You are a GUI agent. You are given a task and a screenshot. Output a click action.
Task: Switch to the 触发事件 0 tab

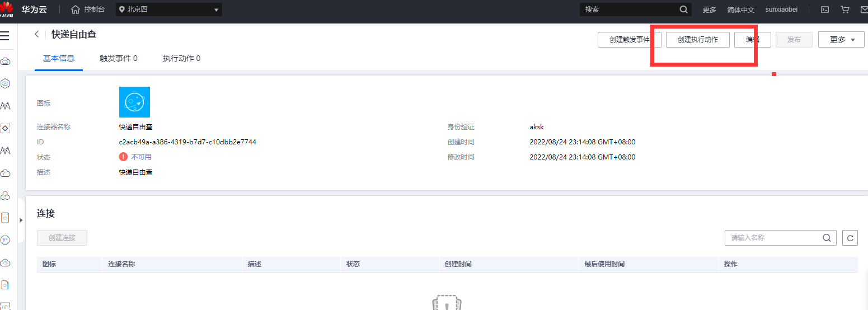click(x=119, y=58)
